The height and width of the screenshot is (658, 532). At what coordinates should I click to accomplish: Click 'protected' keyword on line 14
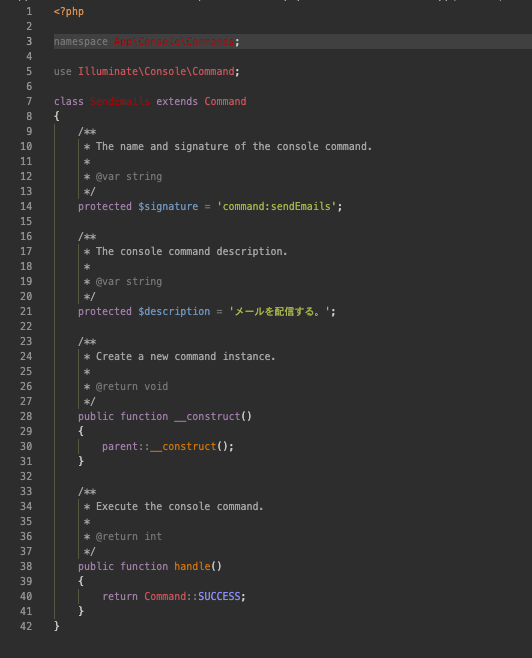click(x=105, y=206)
